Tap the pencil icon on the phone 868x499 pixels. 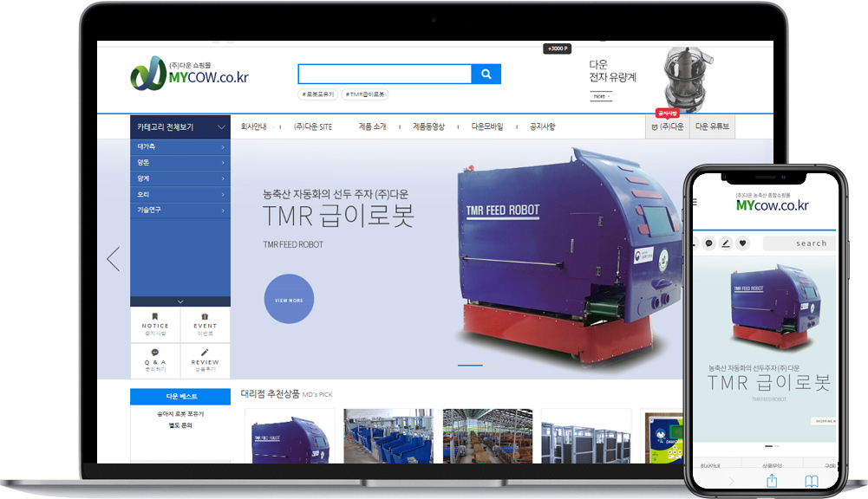click(x=726, y=243)
